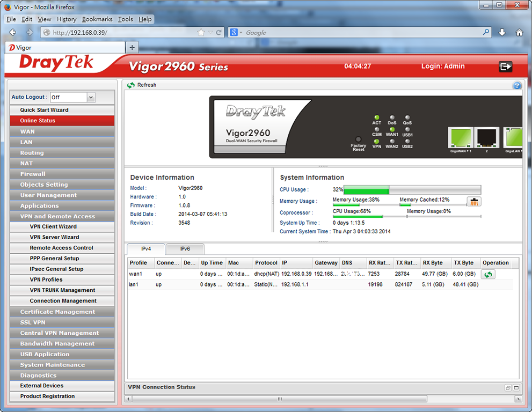This screenshot has height=412, width=532.
Task: Click the WAN port 2 on the router image
Action: 486,138
